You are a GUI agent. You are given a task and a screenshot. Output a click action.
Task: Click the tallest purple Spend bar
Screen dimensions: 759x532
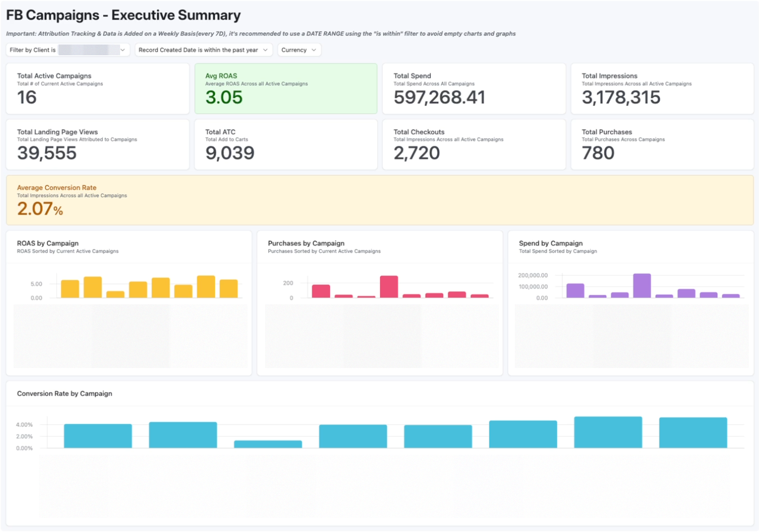(642, 286)
